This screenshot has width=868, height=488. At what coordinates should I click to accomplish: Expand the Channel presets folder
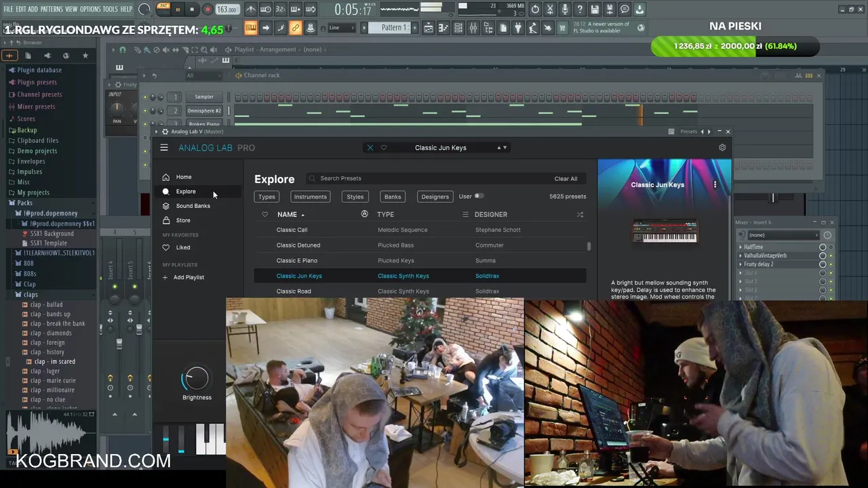tap(39, 94)
